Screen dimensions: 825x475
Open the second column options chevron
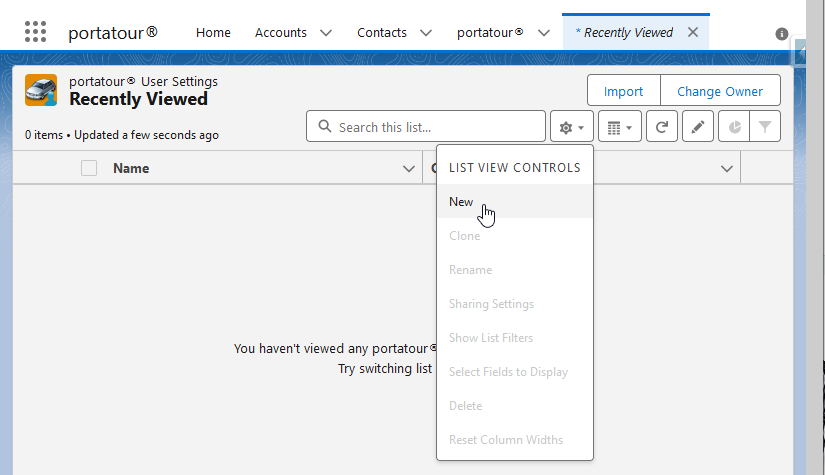tap(727, 169)
